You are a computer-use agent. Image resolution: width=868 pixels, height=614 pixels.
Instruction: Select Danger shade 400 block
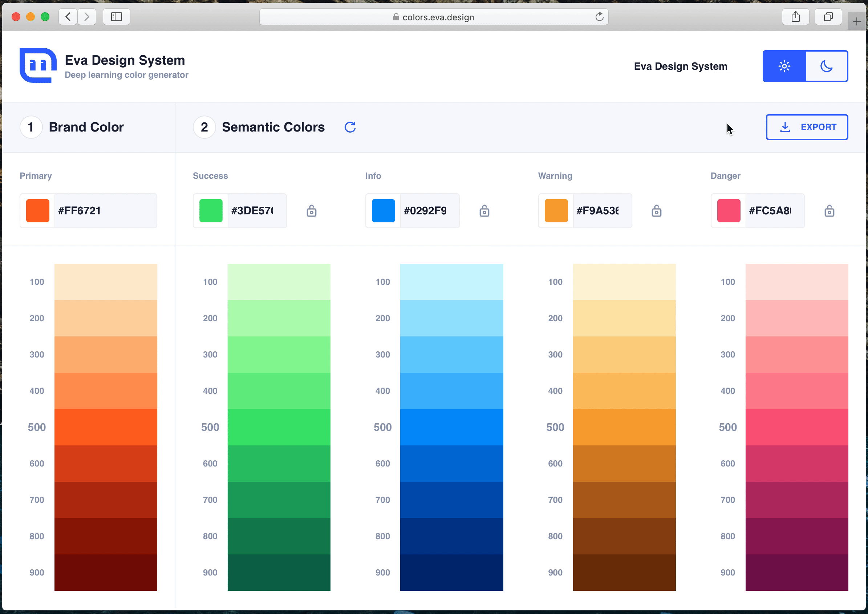797,391
